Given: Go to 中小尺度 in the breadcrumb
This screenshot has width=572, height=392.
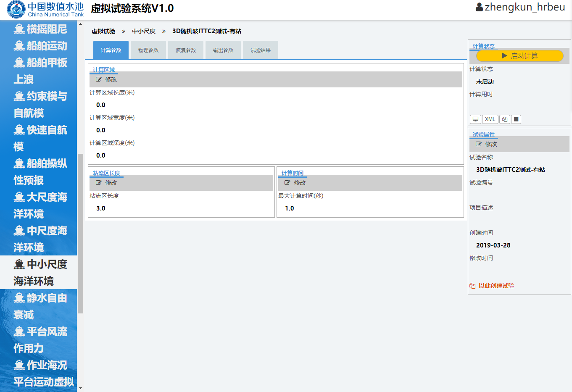Looking at the screenshot, I should pos(144,31).
